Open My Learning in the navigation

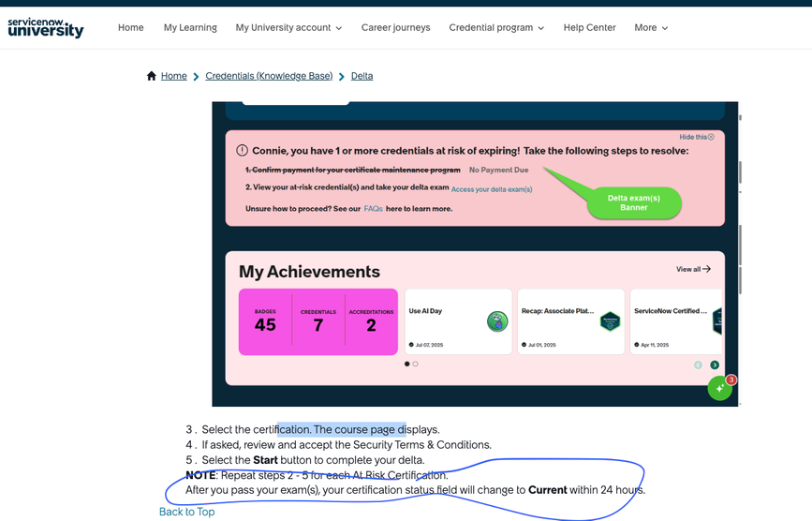(x=190, y=27)
